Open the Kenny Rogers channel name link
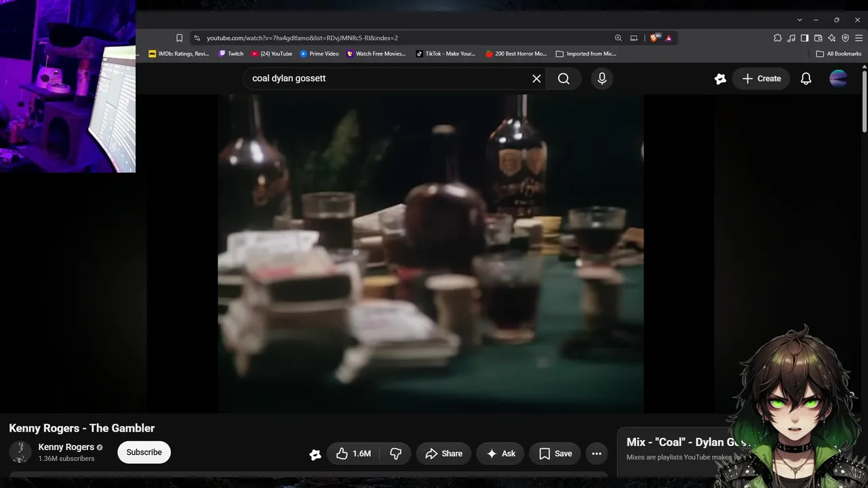Screen dimensions: 868x488 (66, 447)
